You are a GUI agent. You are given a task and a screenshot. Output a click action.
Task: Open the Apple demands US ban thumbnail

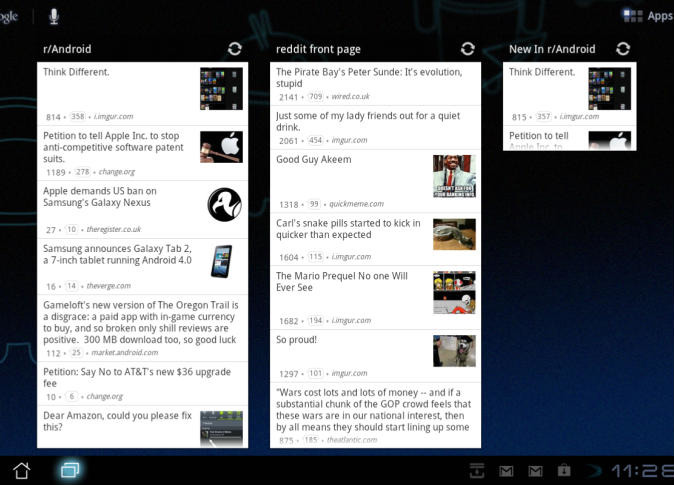click(x=224, y=205)
